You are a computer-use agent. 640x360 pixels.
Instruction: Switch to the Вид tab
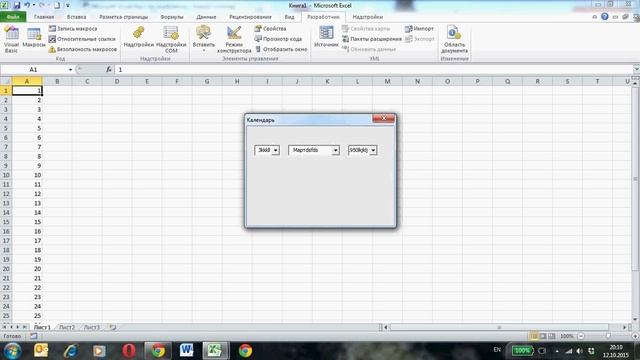pos(289,17)
